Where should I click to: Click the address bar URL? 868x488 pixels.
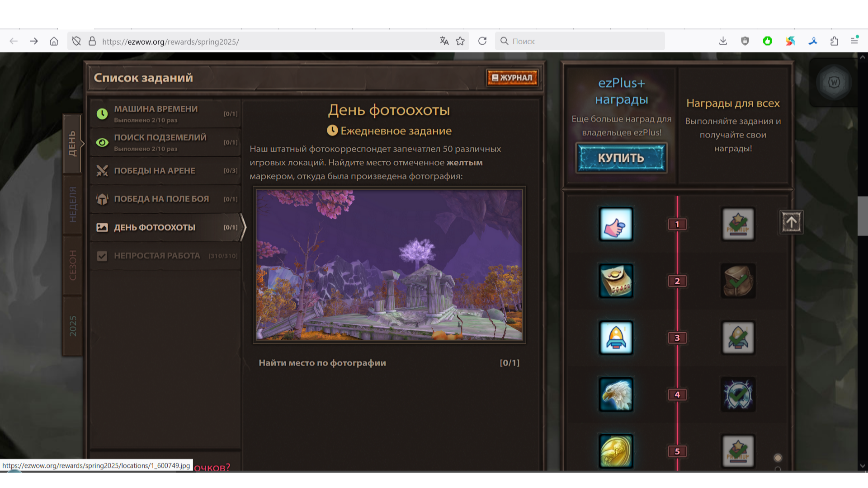pos(170,42)
